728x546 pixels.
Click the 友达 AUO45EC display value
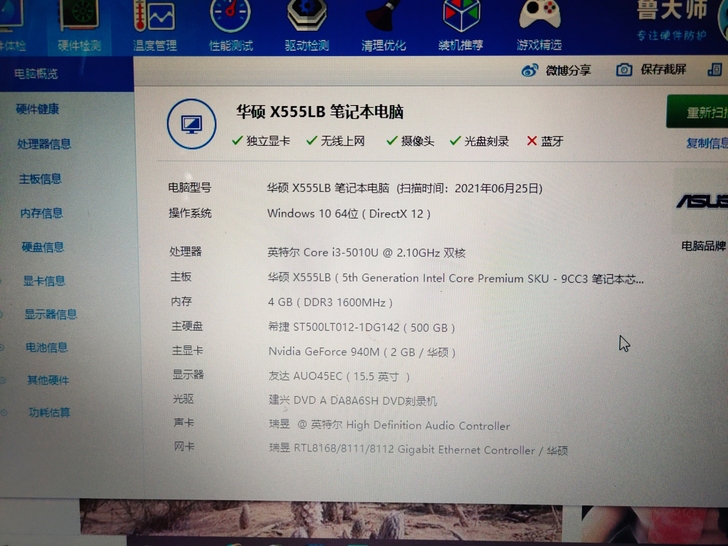click(339, 376)
